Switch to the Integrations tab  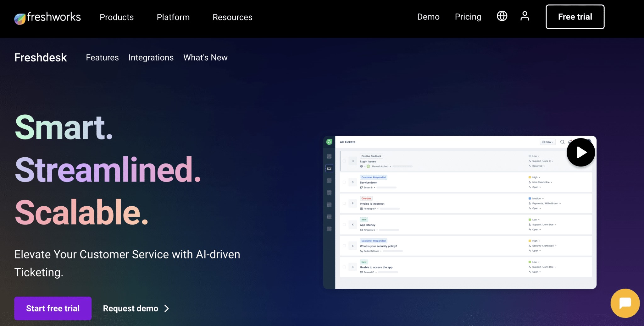(151, 57)
